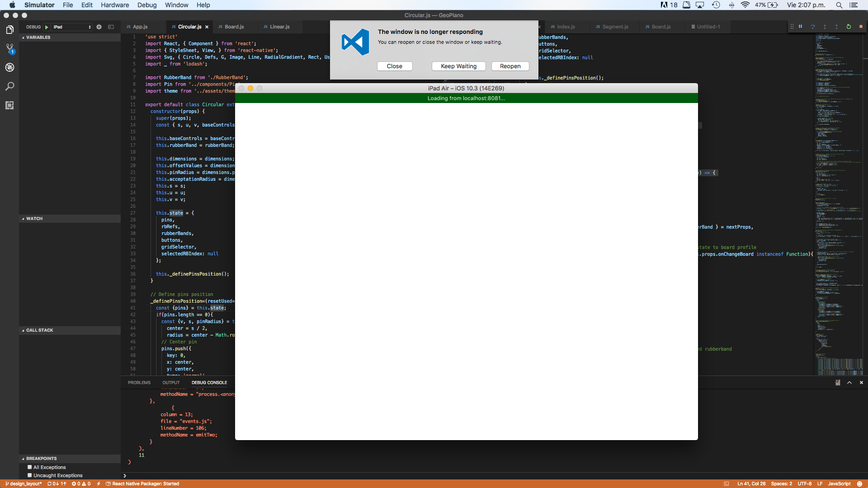Open the iPad debug configuration dropdown

pos(71,27)
